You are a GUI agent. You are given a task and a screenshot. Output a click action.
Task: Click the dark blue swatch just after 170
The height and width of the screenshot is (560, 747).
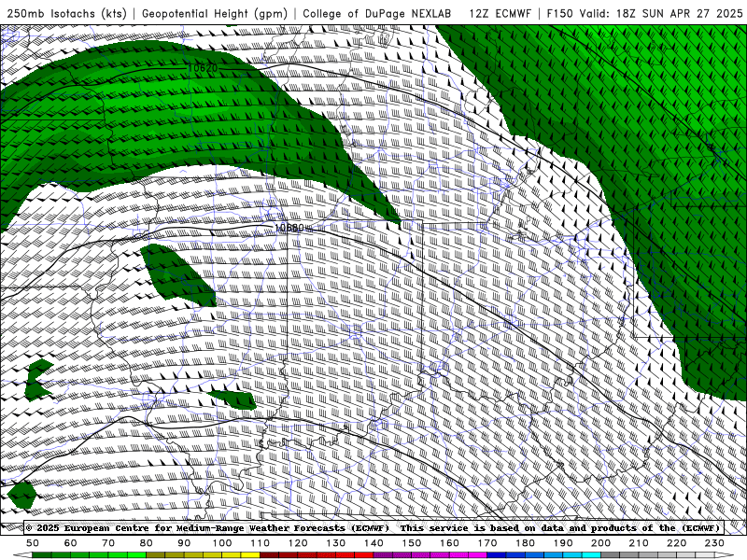(x=497, y=555)
